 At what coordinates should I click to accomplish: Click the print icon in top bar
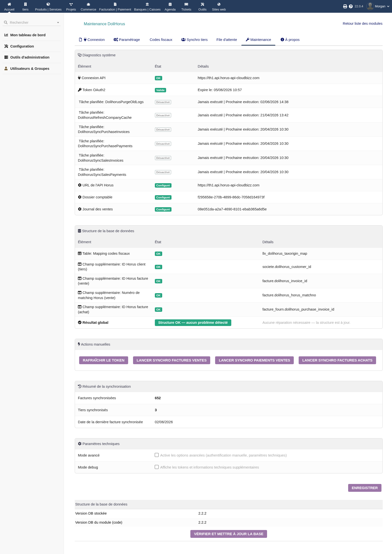coord(345,6)
